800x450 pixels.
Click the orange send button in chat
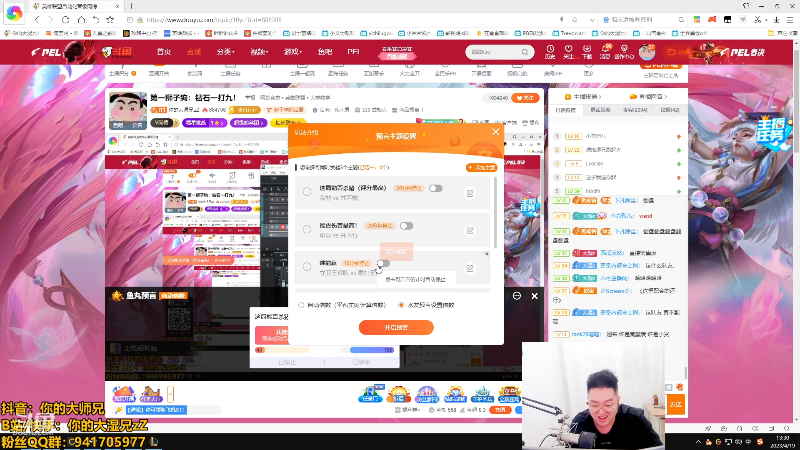(676, 404)
